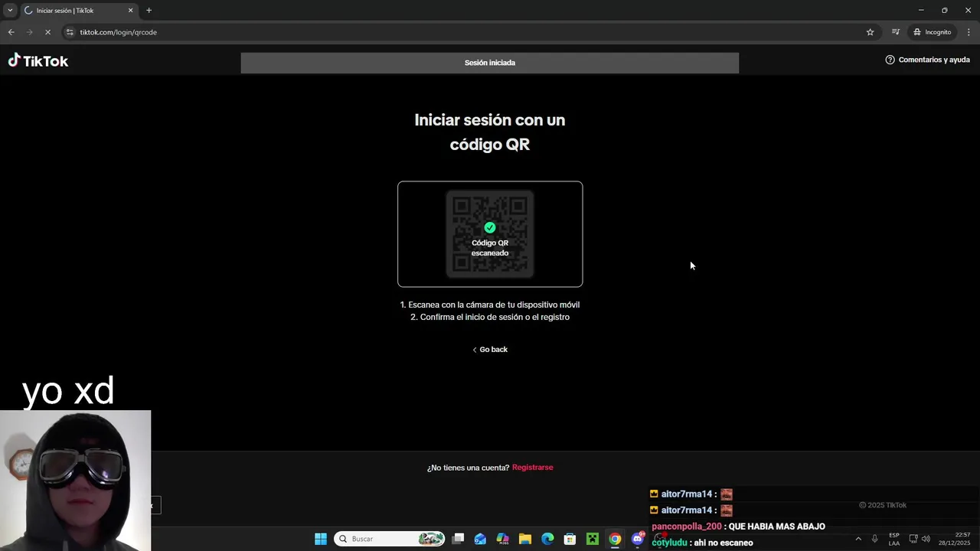Viewport: 980px width, 551px height.
Task: Open Task View in the taskbar
Action: coord(458,539)
